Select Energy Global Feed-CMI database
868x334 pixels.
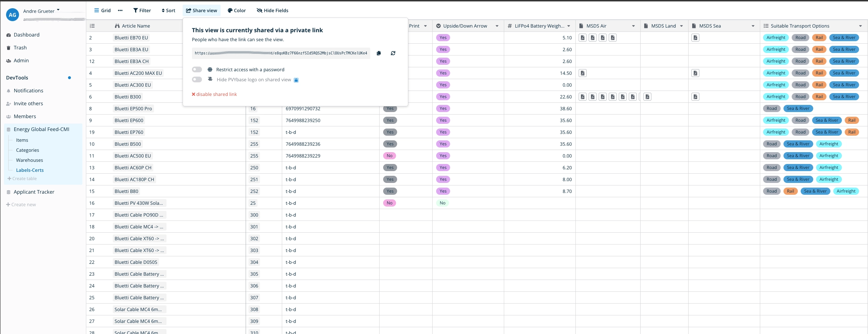click(42, 129)
